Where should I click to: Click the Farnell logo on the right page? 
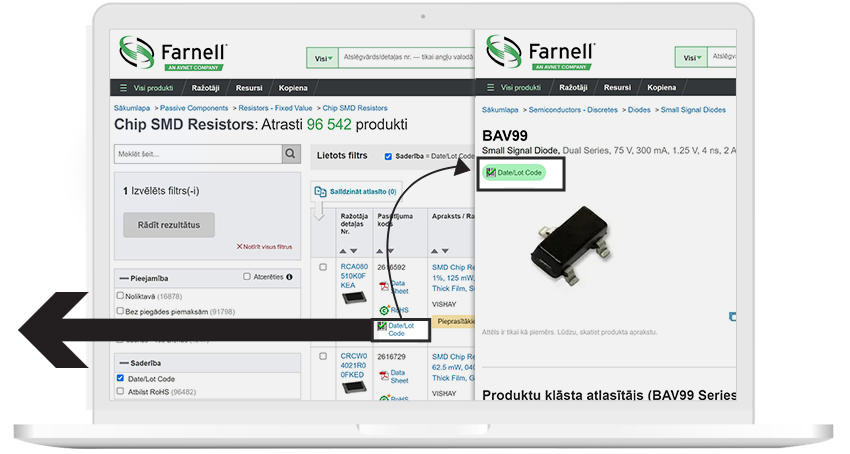[540, 53]
